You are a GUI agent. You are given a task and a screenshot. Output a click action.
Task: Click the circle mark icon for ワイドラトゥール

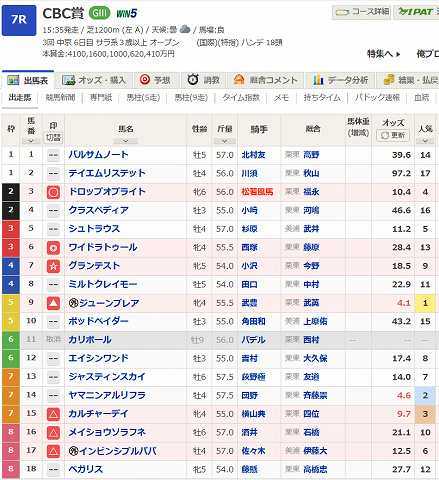coord(53,248)
